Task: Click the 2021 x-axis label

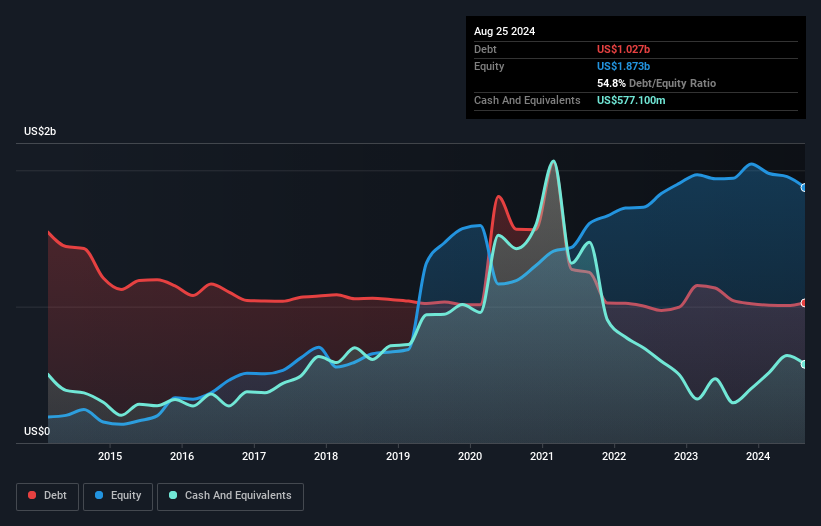Action: [542, 456]
